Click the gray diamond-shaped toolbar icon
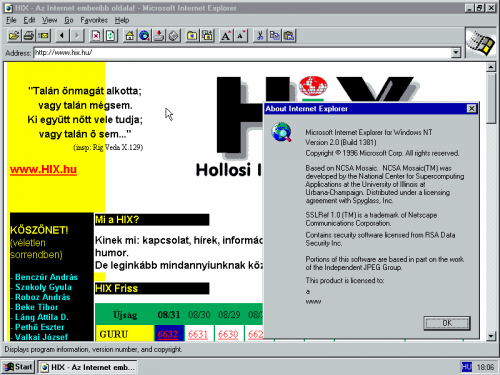This screenshot has height=375, width=500. [x=173, y=35]
